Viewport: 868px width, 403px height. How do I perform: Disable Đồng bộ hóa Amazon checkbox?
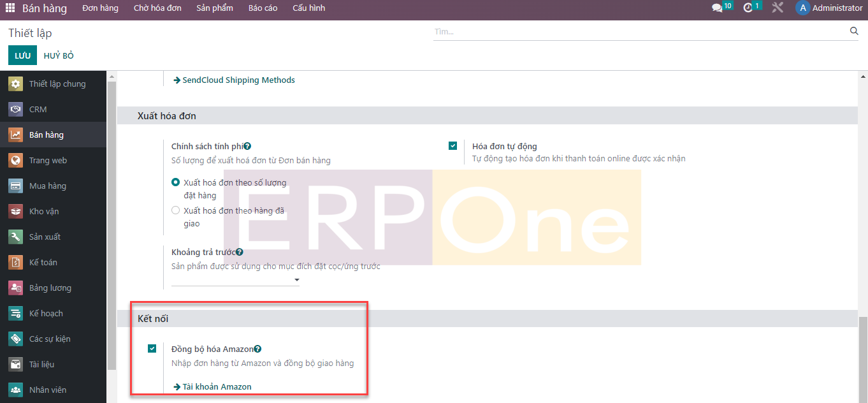152,349
